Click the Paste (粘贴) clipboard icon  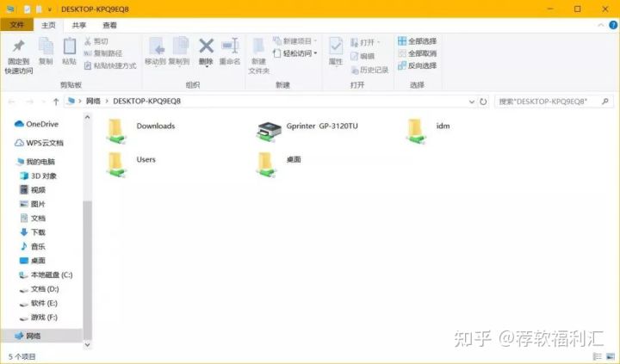[x=69, y=46]
